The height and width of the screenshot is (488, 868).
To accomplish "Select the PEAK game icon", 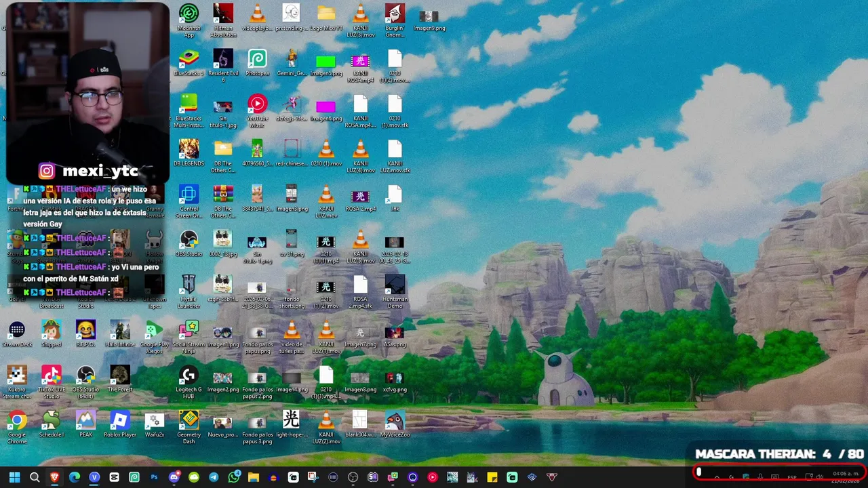I will 85,424.
